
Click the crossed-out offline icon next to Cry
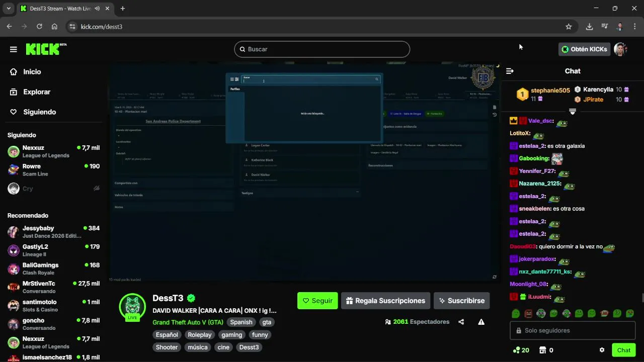(x=97, y=189)
